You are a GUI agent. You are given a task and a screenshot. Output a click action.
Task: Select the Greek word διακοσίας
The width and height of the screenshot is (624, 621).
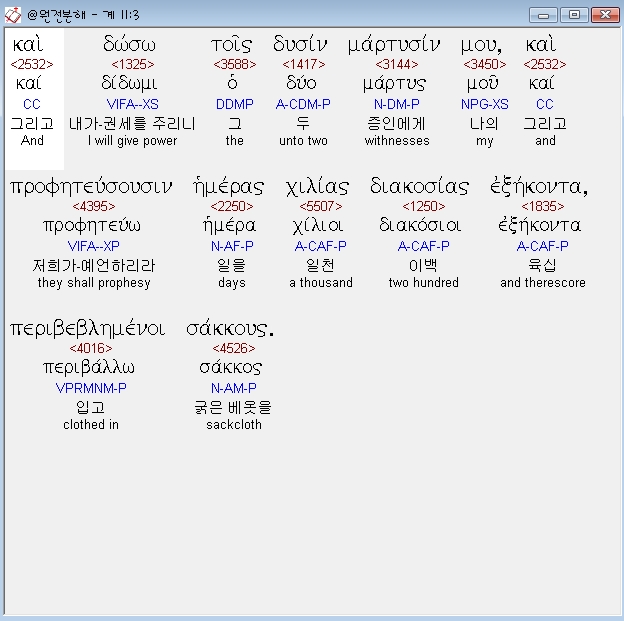pyautogui.click(x=419, y=186)
